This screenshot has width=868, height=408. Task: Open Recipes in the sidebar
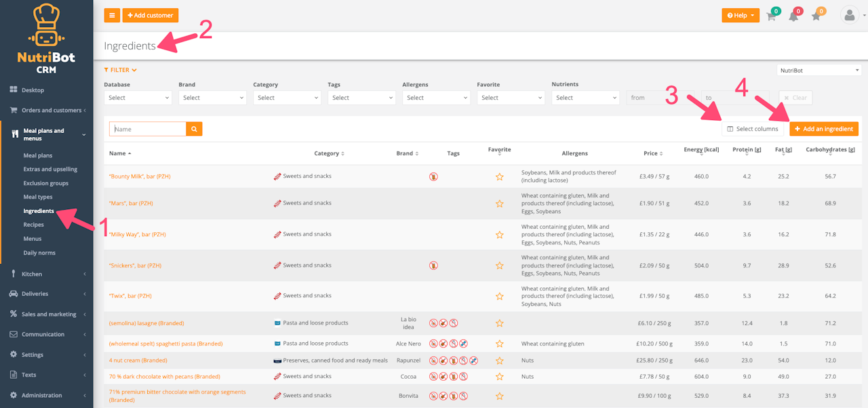click(33, 225)
